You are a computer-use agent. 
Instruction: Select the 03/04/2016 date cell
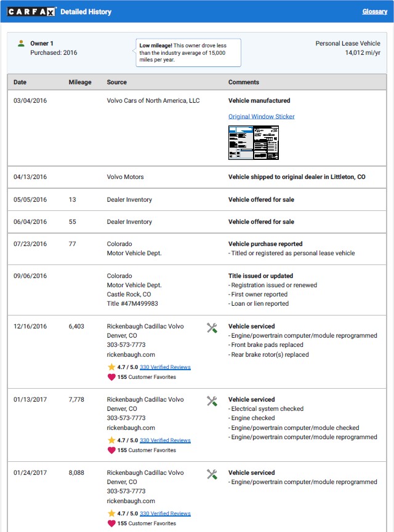(30, 101)
